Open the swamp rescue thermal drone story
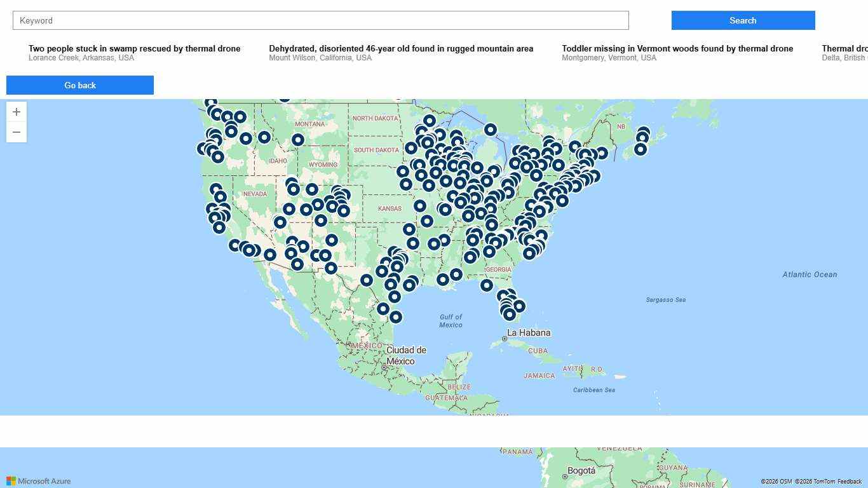The image size is (868, 488). pos(134,49)
